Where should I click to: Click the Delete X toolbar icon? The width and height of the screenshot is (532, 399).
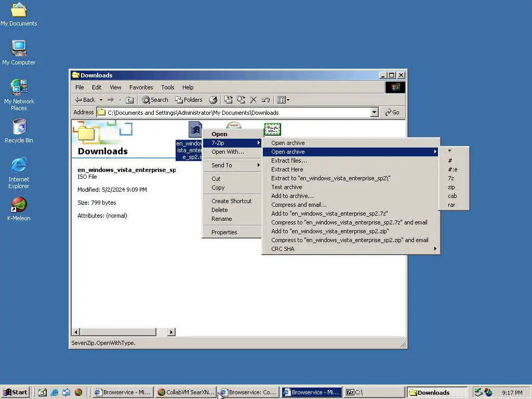tap(254, 100)
